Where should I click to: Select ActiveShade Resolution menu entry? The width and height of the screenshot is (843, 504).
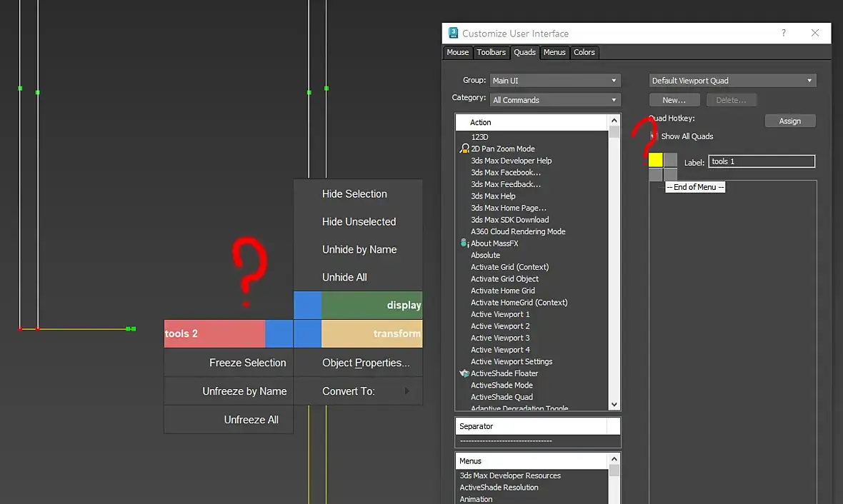click(x=499, y=488)
